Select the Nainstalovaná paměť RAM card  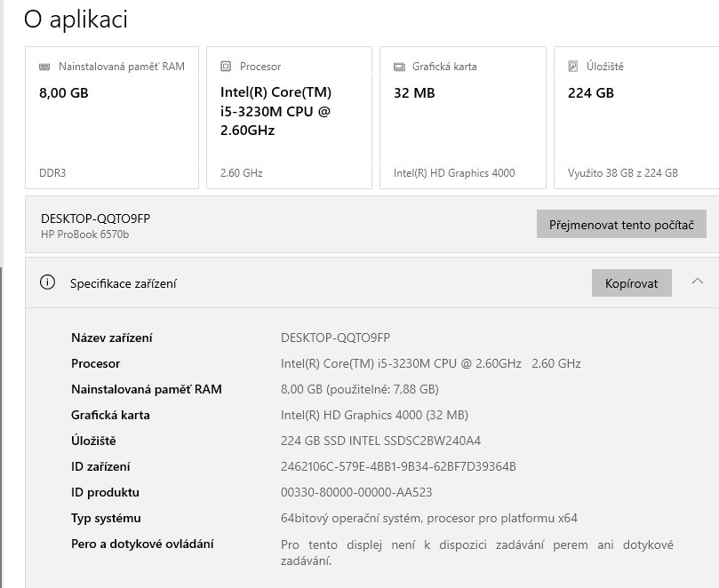click(x=111, y=115)
